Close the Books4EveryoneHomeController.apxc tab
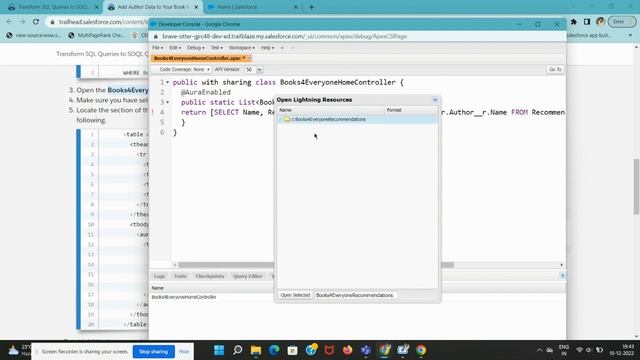The image size is (640, 360). click(x=249, y=58)
